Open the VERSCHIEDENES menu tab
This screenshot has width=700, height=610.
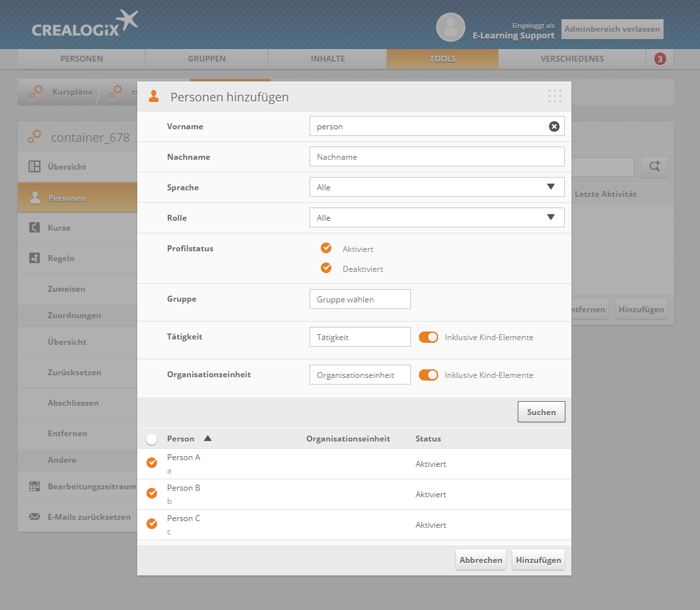571,59
